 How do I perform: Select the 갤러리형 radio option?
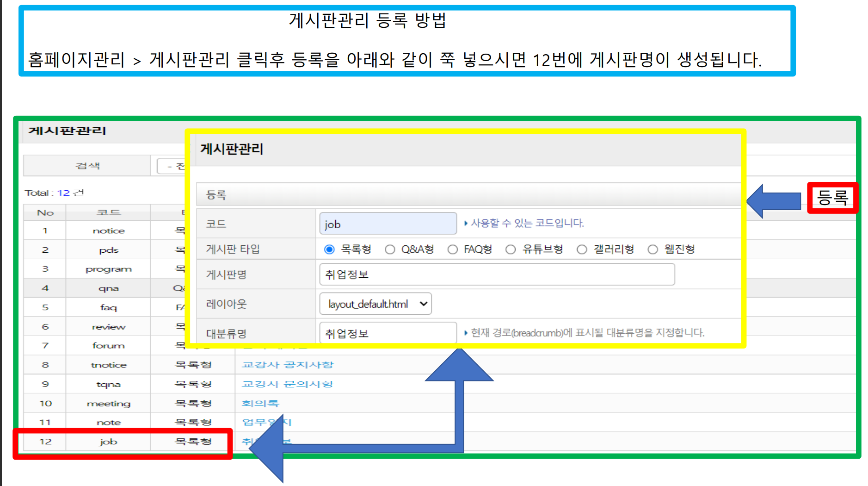pos(582,249)
